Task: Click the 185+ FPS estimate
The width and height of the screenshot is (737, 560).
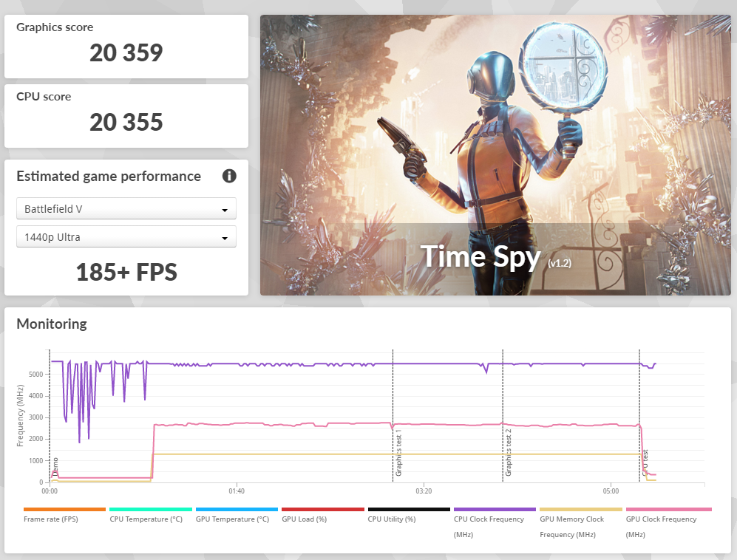Action: tap(126, 272)
